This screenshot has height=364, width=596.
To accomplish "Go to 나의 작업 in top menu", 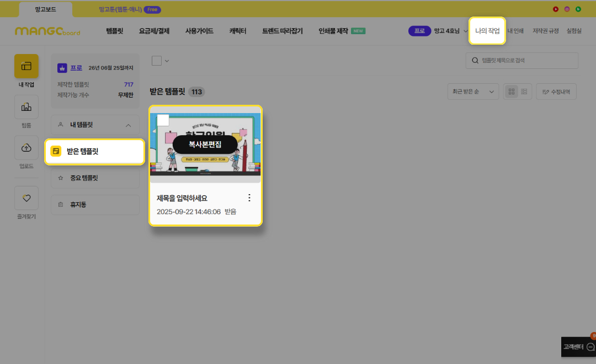I will (487, 31).
